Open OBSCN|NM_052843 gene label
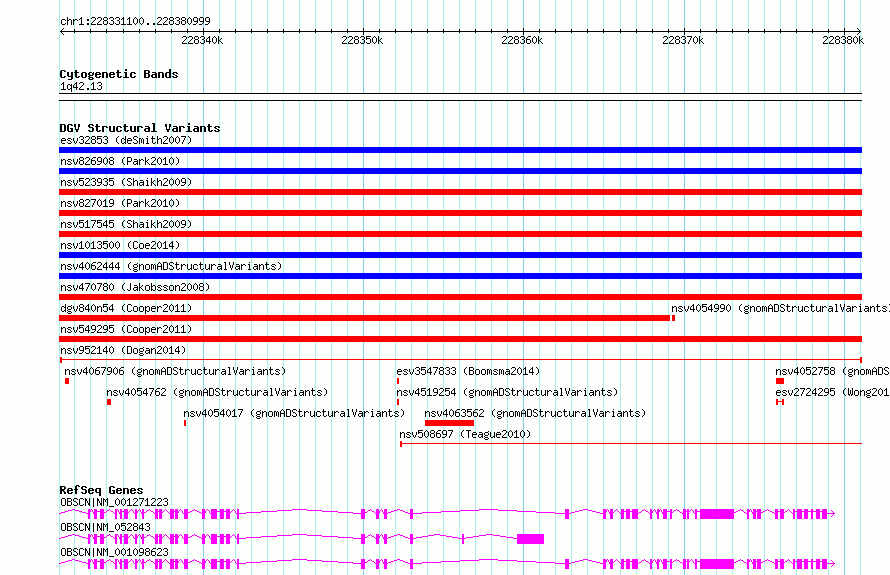Image resolution: width=890 pixels, height=575 pixels. pos(105,527)
